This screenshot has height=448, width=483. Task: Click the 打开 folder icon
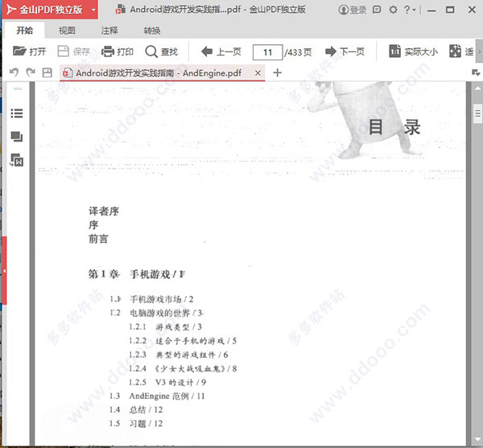coord(19,51)
